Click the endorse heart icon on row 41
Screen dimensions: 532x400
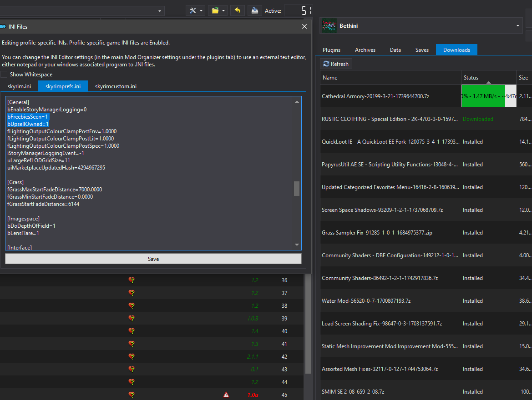click(132, 344)
